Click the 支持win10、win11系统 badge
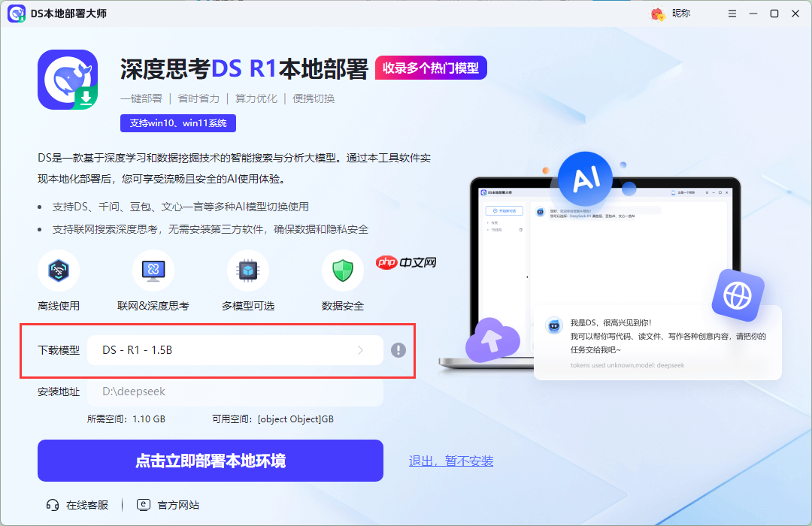Screen dimensions: 812x526 180,122
